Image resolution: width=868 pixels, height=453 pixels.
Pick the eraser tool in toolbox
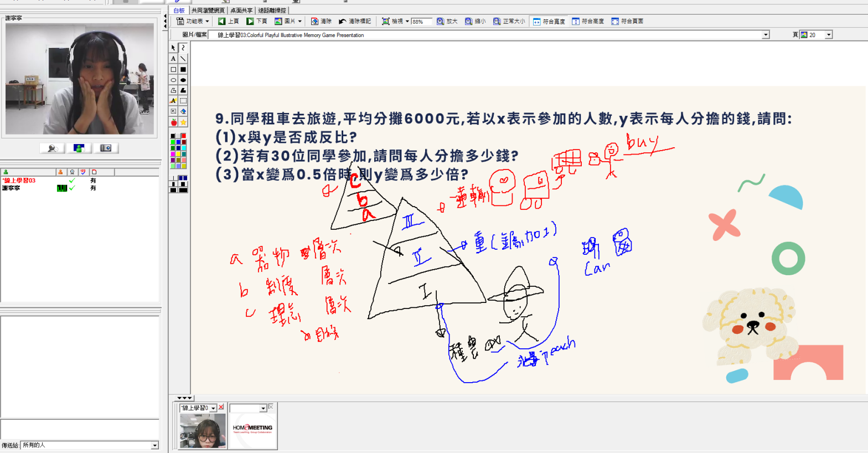click(183, 111)
